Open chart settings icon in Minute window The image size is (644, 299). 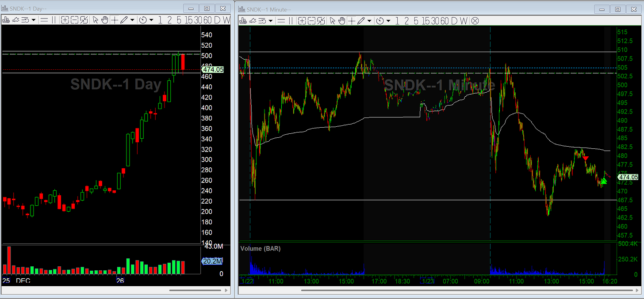click(x=243, y=20)
